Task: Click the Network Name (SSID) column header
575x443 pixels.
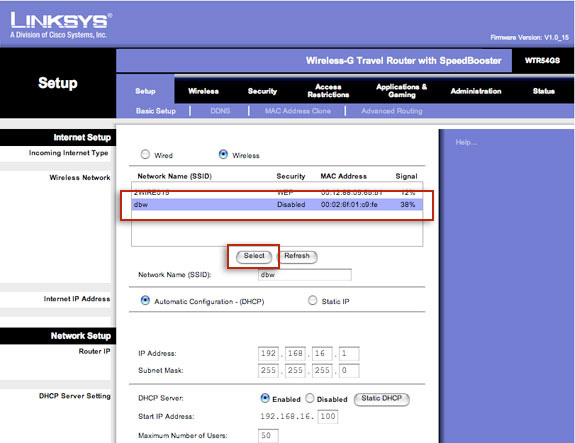Action: [x=175, y=176]
